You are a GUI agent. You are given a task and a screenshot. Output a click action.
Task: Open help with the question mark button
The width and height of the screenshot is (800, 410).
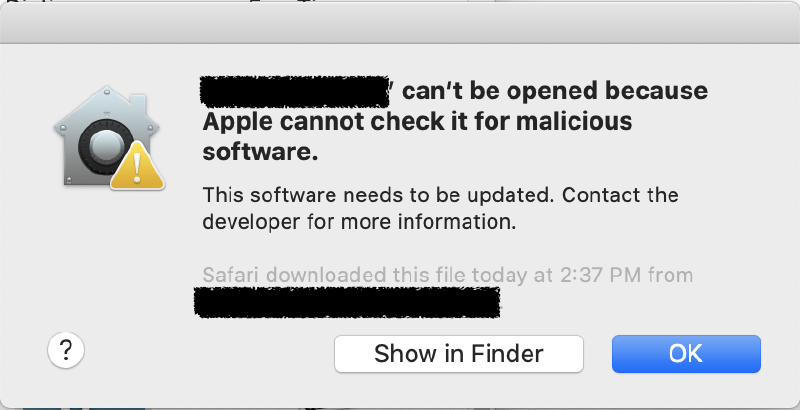[65, 350]
